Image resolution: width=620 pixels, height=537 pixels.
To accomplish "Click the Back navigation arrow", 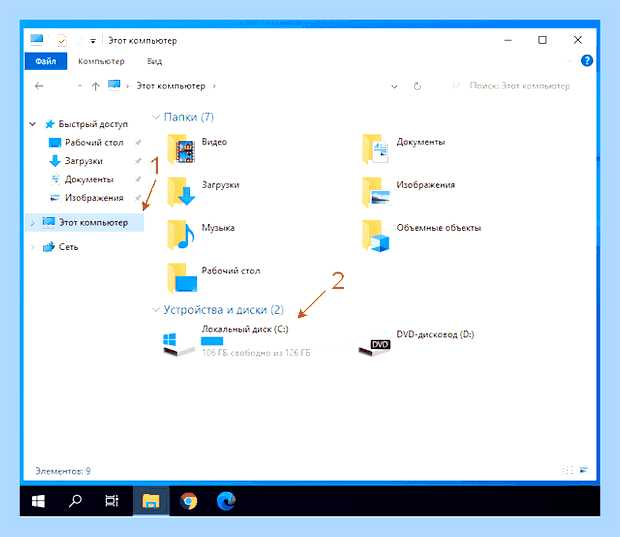I will [x=39, y=86].
